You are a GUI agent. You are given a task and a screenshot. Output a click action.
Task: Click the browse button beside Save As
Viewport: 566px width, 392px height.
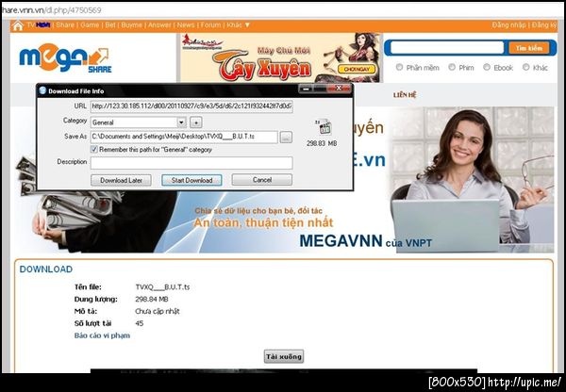(286, 137)
